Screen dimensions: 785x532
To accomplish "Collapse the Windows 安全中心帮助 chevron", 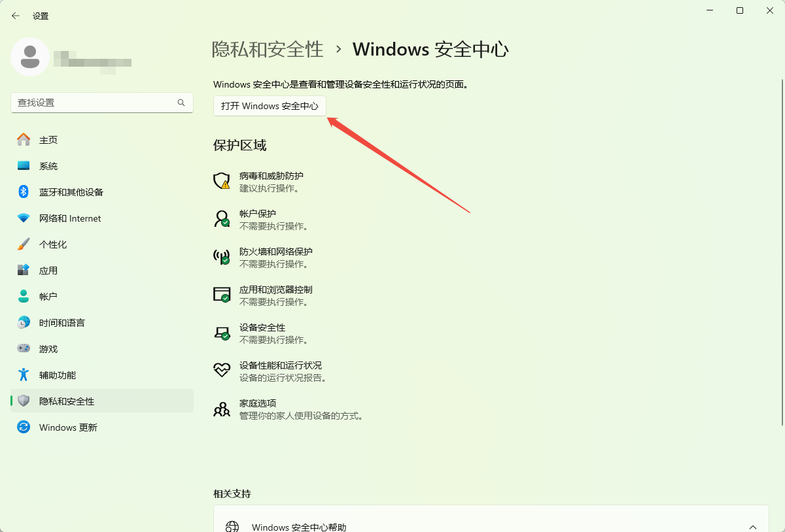I will point(753,527).
